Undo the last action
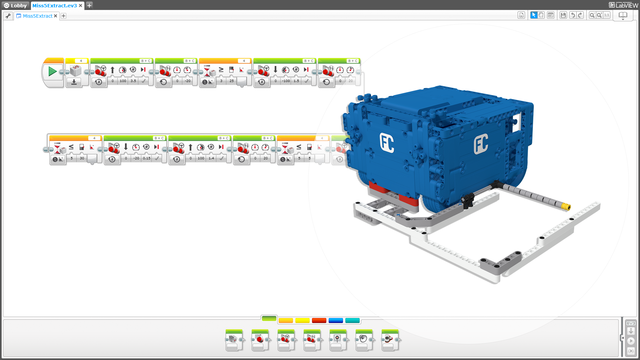Viewport: 640px width, 360px height. (x=572, y=15)
